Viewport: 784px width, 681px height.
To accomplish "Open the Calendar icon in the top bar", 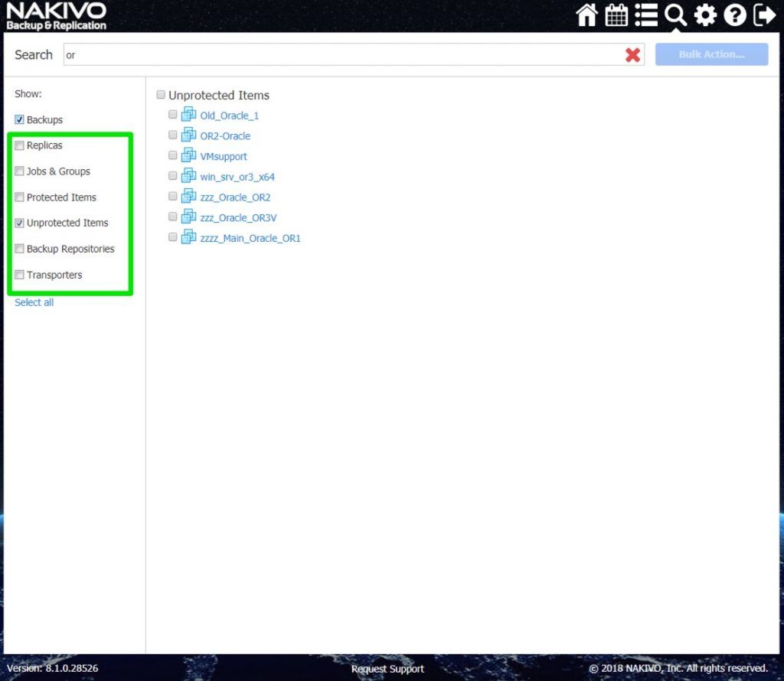I will tap(616, 15).
